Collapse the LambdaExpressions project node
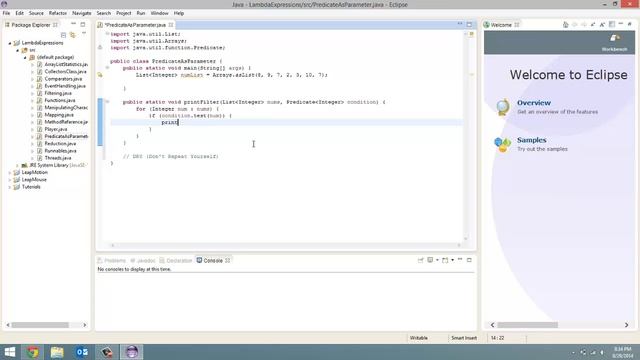This screenshot has height=360, width=640. pos(10,43)
